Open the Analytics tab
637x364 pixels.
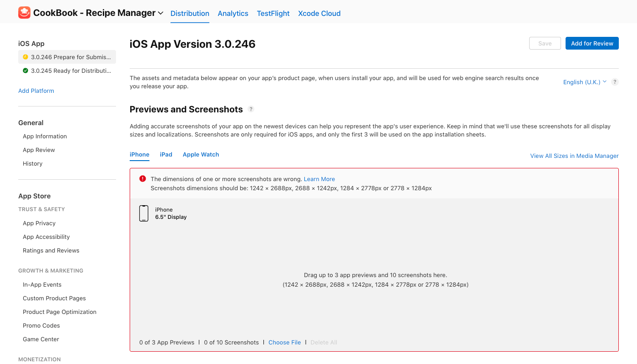pos(233,13)
